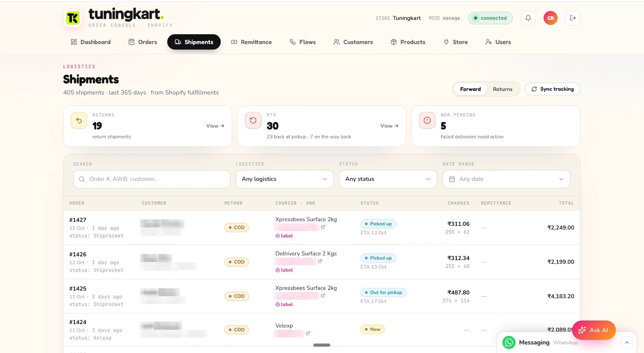644x353 pixels.
Task: Click the Tuningkart TK logo icon
Action: [73, 18]
